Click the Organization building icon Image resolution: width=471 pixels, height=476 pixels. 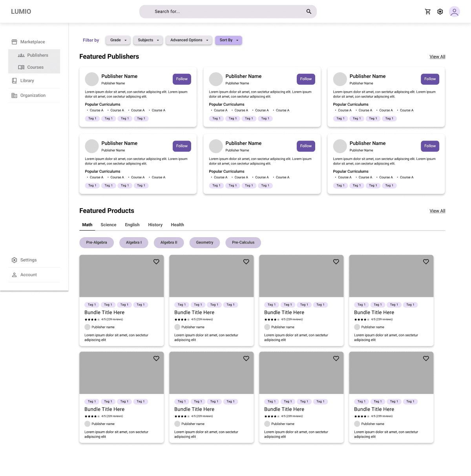pyautogui.click(x=14, y=95)
